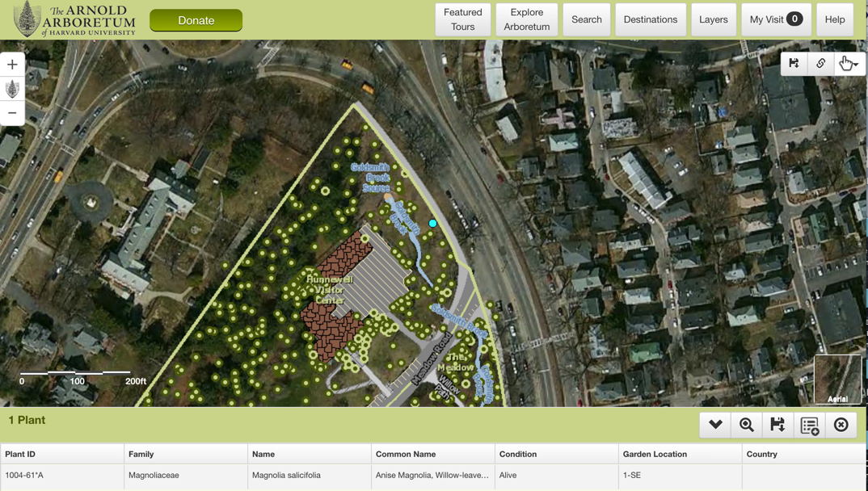Close the plant results panel
This screenshot has height=491, width=868.
841,425
